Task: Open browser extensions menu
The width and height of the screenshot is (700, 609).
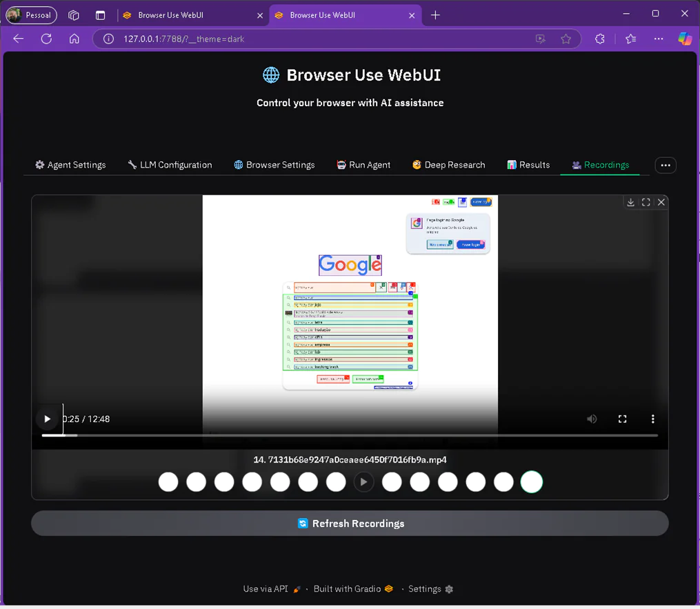Action: (600, 39)
